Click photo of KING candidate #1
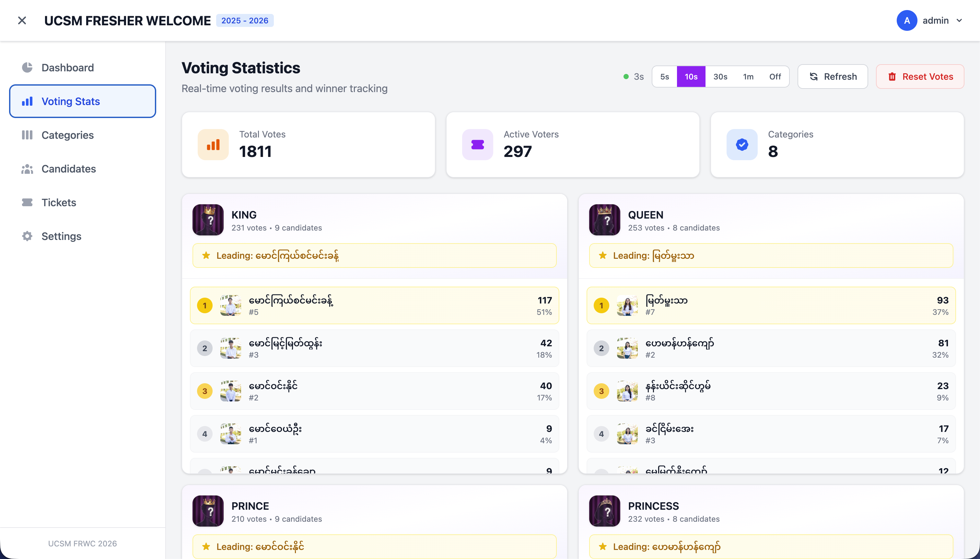The width and height of the screenshot is (980, 559). tap(231, 434)
